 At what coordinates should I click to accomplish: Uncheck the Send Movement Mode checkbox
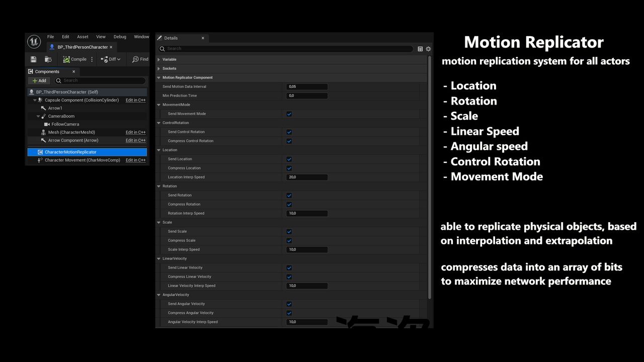[289, 114]
